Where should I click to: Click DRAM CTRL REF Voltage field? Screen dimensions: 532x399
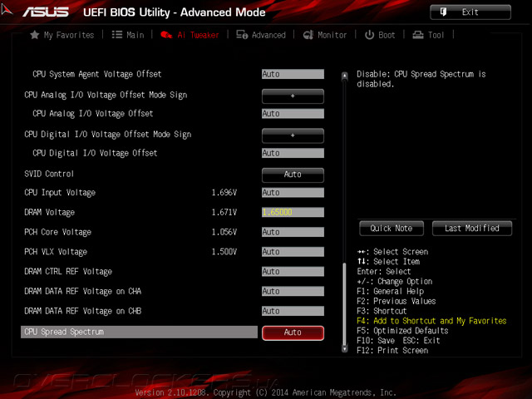(293, 272)
